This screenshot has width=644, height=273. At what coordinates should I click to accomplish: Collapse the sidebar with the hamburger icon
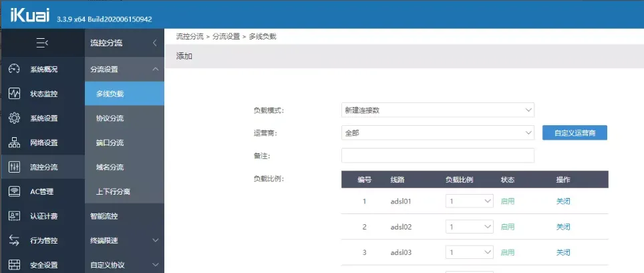click(42, 43)
